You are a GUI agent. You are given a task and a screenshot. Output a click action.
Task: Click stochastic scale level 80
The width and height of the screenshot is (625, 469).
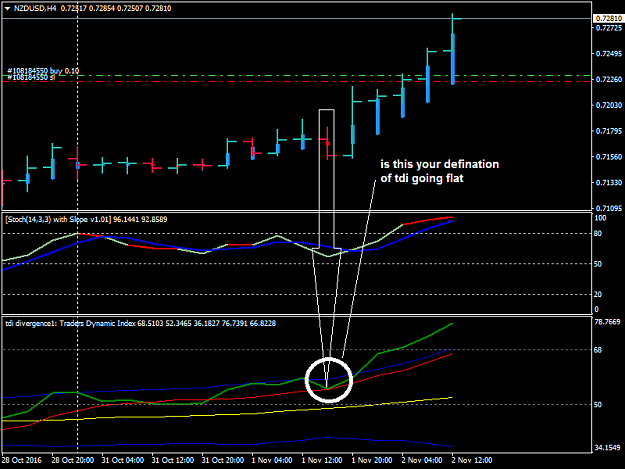tap(598, 234)
